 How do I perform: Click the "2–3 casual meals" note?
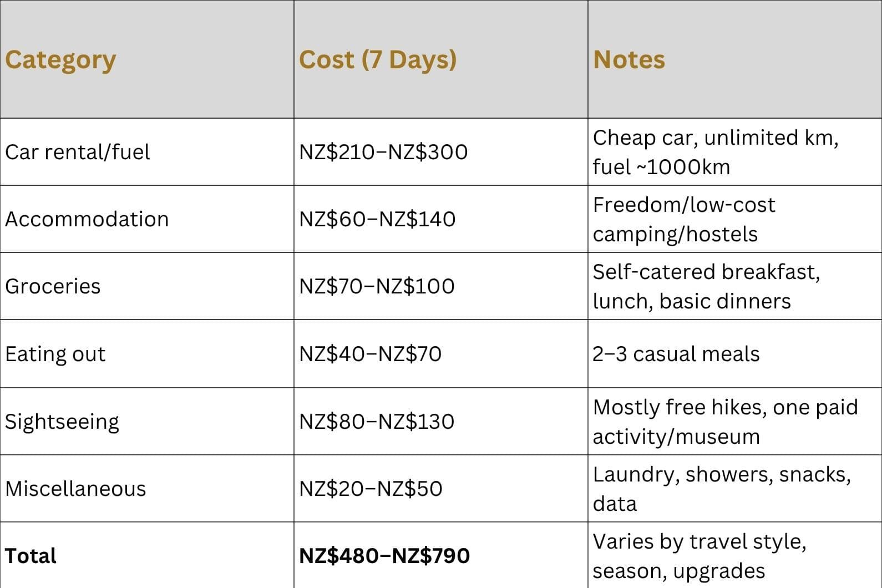pos(676,354)
